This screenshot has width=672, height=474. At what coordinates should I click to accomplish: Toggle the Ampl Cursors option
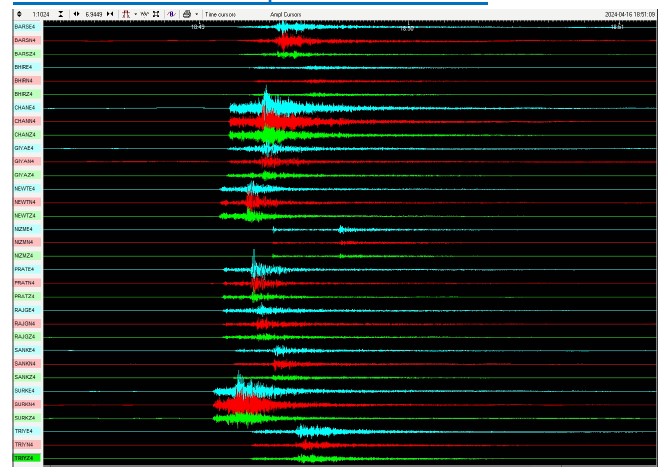(284, 15)
